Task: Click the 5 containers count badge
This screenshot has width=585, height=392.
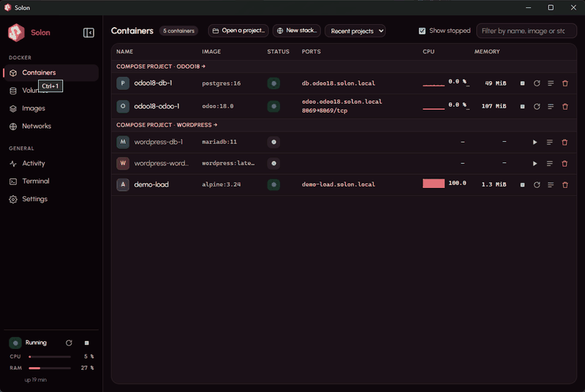Action: coord(178,31)
